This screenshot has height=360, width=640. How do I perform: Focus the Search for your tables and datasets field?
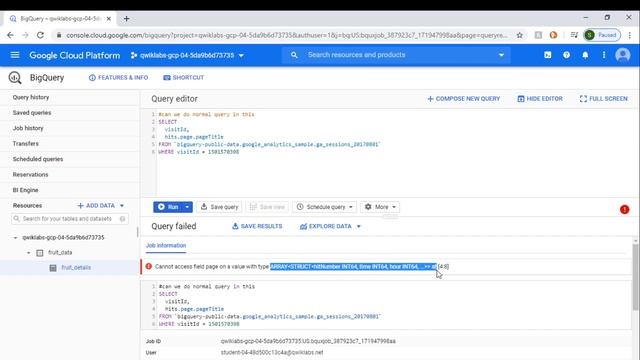(69, 219)
